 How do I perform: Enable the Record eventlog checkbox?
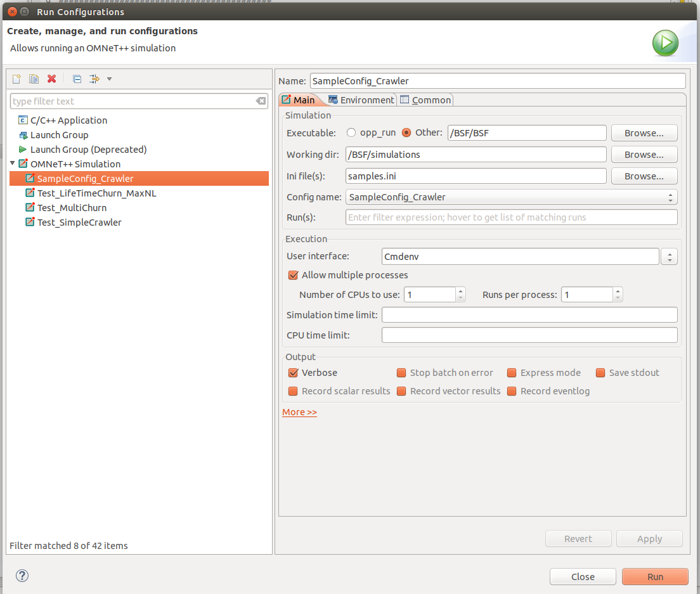click(512, 391)
